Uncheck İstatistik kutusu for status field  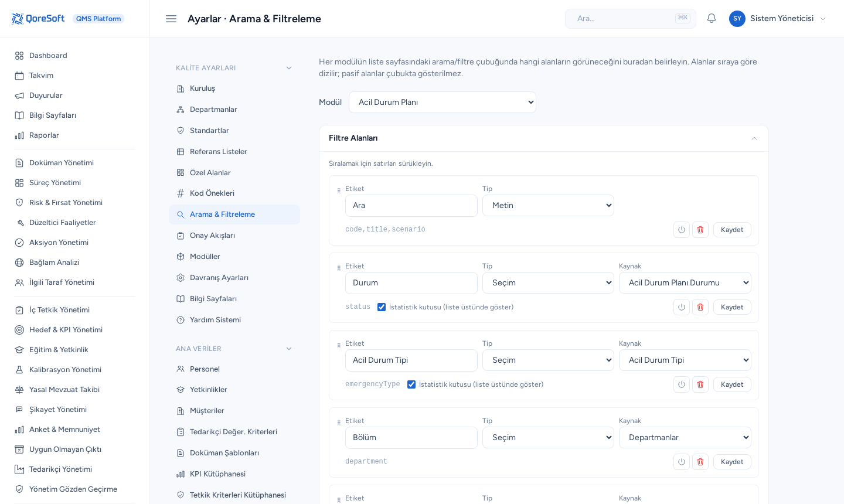pos(382,307)
